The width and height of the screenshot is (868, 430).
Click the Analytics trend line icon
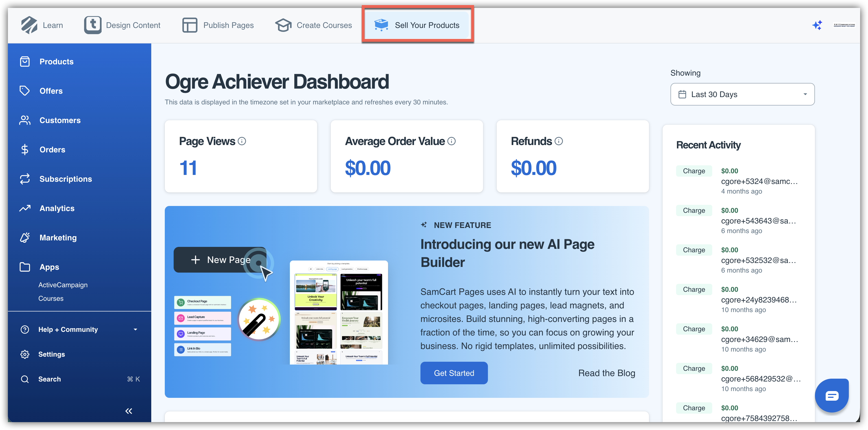pyautogui.click(x=25, y=208)
